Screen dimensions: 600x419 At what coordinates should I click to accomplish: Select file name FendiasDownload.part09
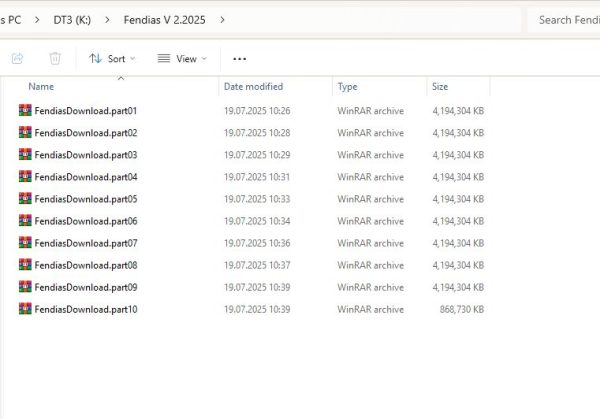[x=86, y=287]
